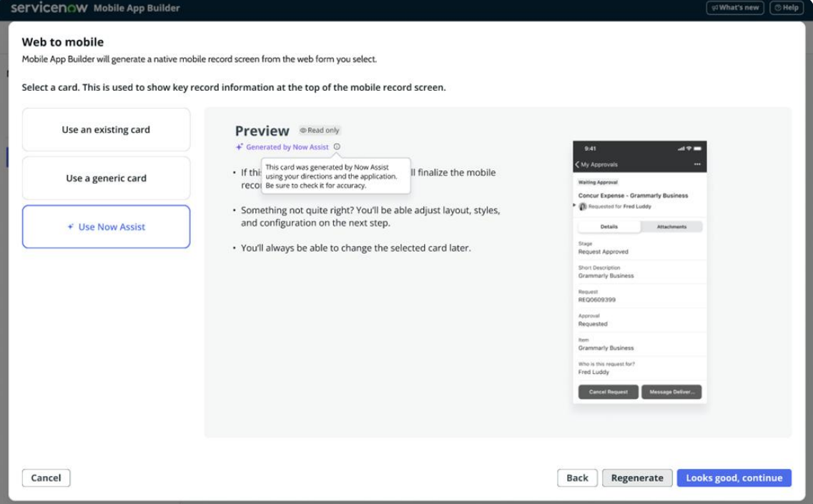This screenshot has width=813, height=504.
Task: Click the ServiceNow logo in the top bar
Action: 49,8
